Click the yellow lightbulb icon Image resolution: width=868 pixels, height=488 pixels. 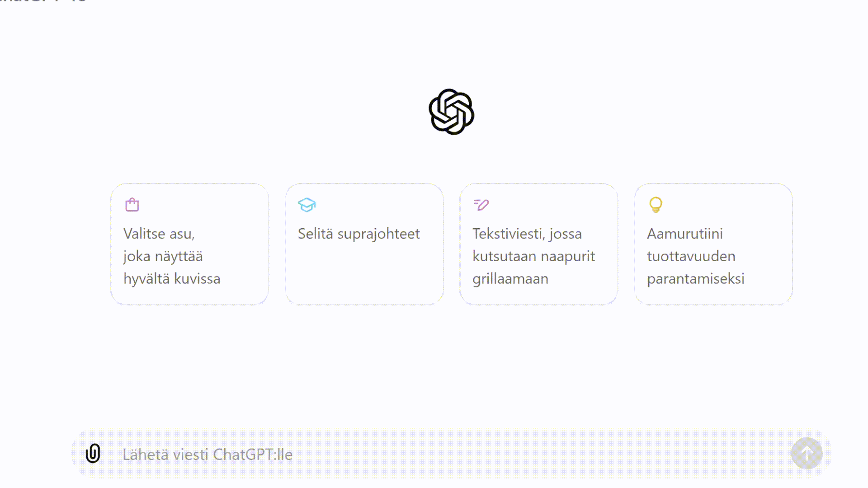656,205
